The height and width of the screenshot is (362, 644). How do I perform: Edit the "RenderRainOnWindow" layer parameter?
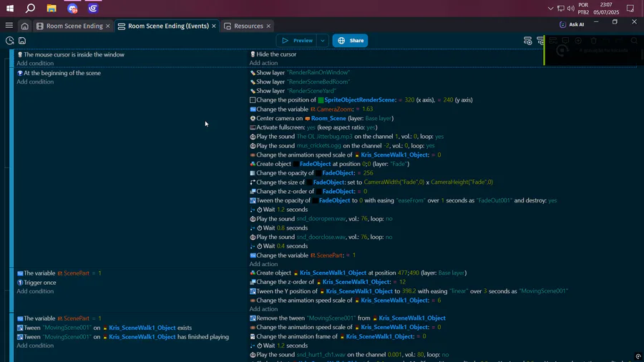point(318,72)
